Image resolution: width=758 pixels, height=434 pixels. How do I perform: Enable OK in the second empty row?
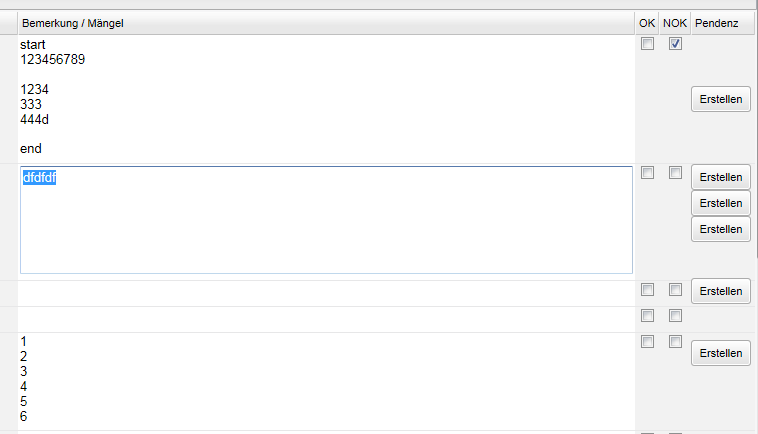[x=647, y=316]
